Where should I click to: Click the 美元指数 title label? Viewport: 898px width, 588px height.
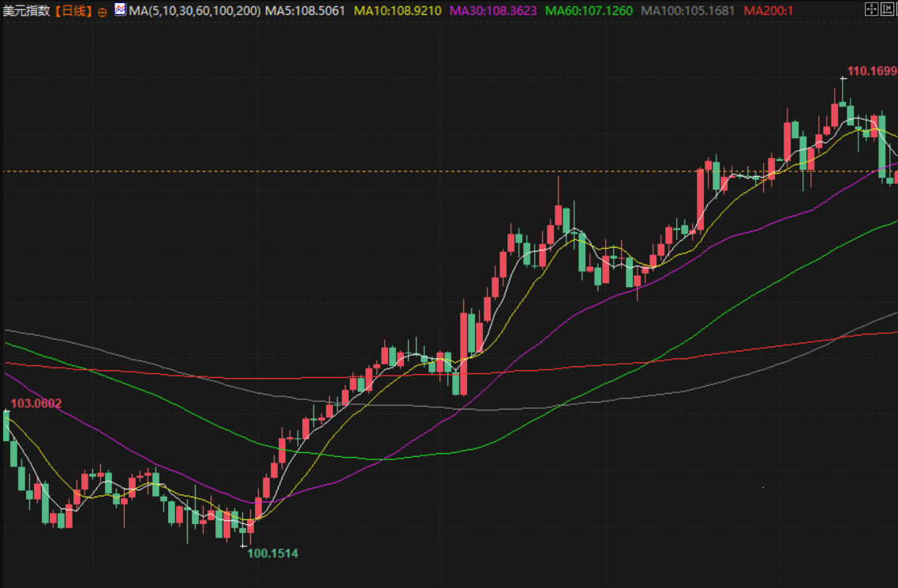[26, 11]
